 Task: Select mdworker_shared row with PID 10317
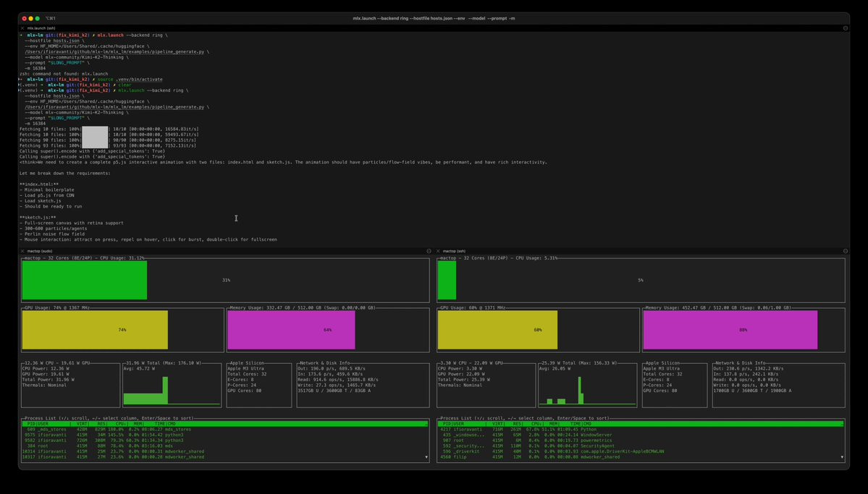click(224, 457)
